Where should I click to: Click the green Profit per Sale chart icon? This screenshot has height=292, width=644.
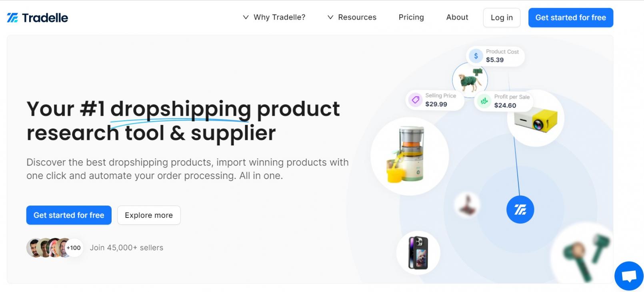(484, 101)
